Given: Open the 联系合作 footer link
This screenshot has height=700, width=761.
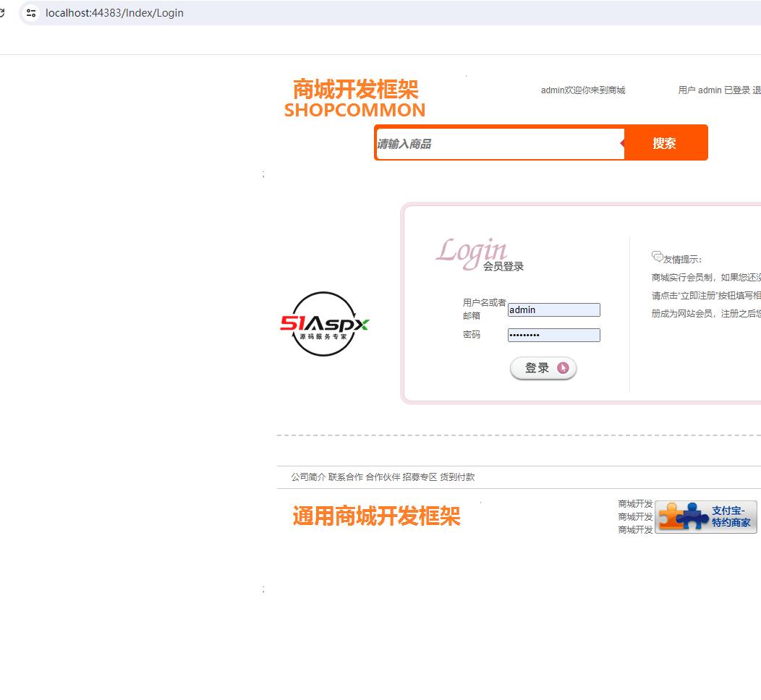Looking at the screenshot, I should tap(346, 477).
